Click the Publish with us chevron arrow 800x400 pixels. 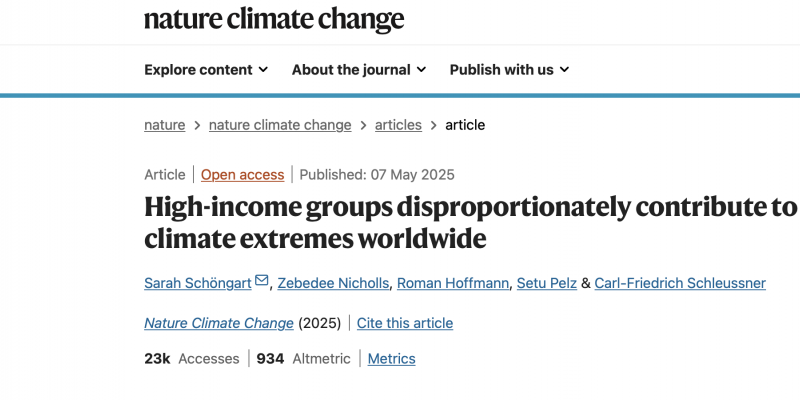(564, 70)
